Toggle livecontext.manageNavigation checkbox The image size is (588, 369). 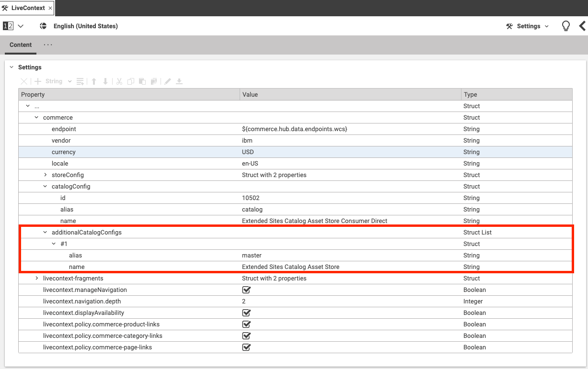(x=246, y=290)
